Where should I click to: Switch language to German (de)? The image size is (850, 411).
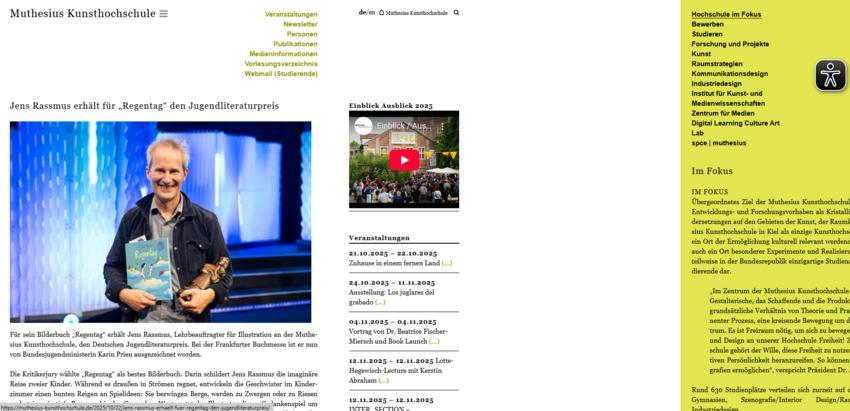point(362,13)
